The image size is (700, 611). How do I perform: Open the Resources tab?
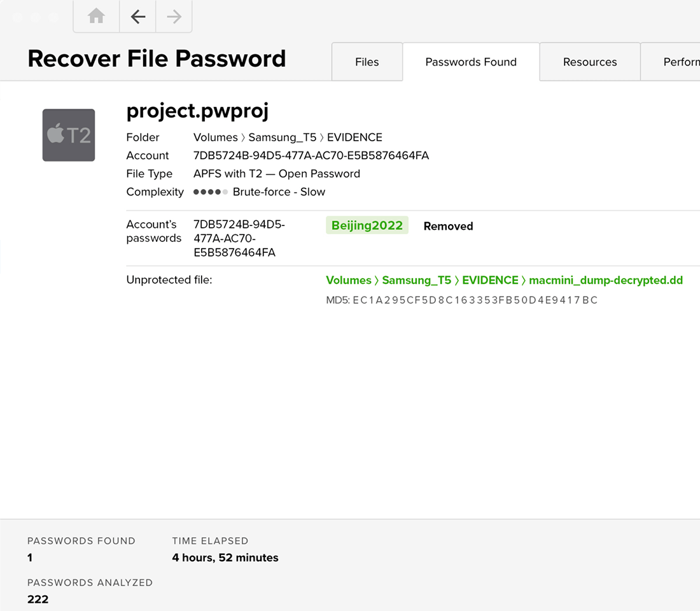pyautogui.click(x=590, y=62)
